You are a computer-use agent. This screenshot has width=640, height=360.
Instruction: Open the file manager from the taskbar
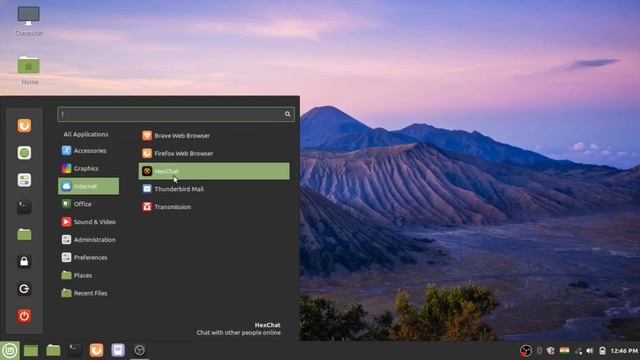(x=53, y=350)
